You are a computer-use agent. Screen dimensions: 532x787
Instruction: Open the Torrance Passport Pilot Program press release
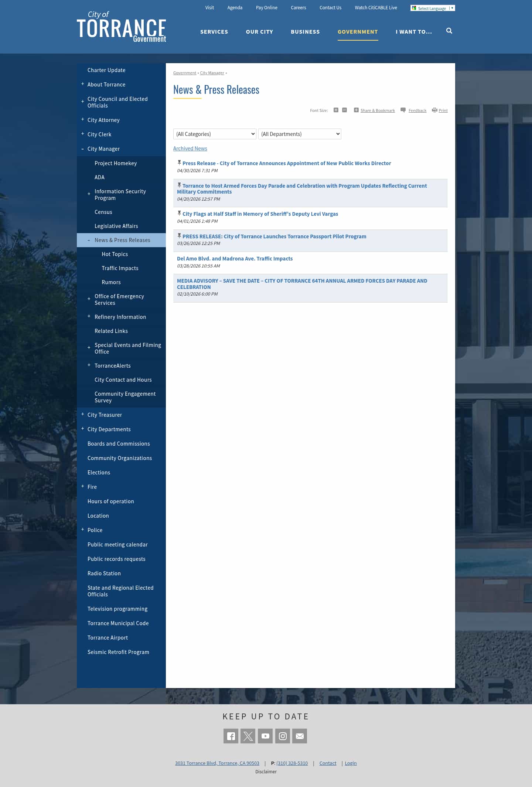tap(274, 236)
